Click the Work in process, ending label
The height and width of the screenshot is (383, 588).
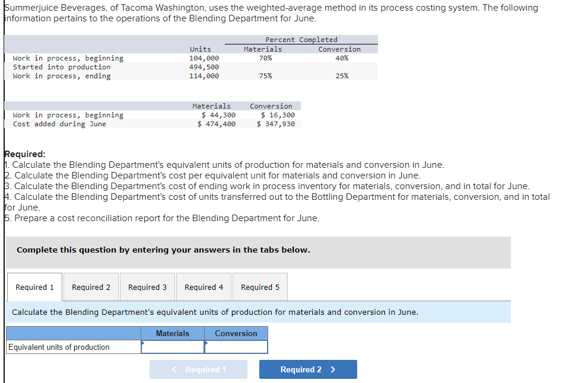pos(62,76)
